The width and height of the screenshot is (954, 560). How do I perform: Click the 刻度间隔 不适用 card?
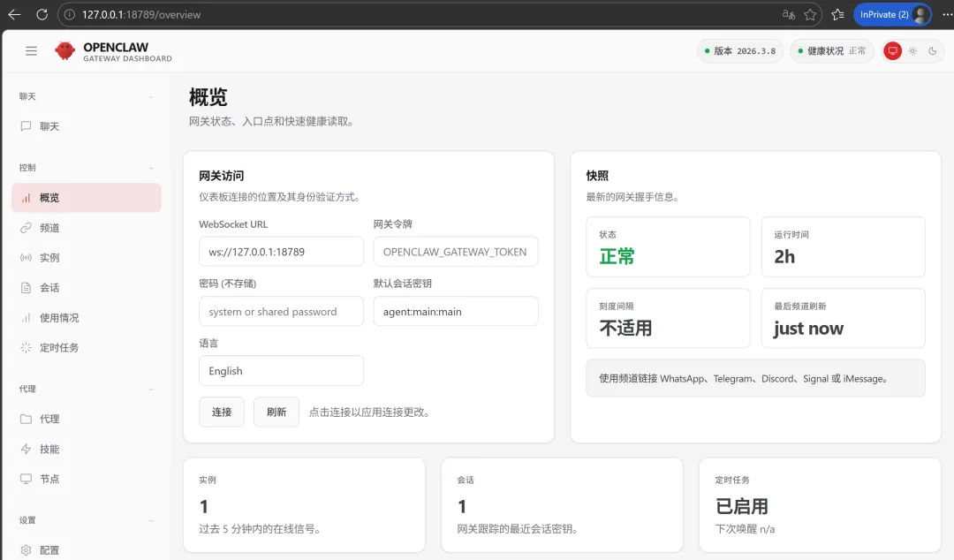pyautogui.click(x=668, y=318)
